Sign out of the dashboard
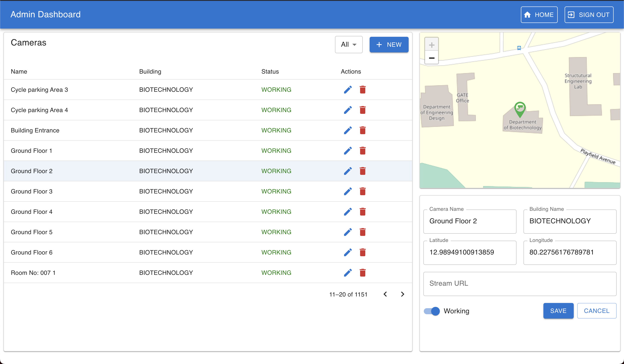Screen dimensions: 624x364 point(589,15)
